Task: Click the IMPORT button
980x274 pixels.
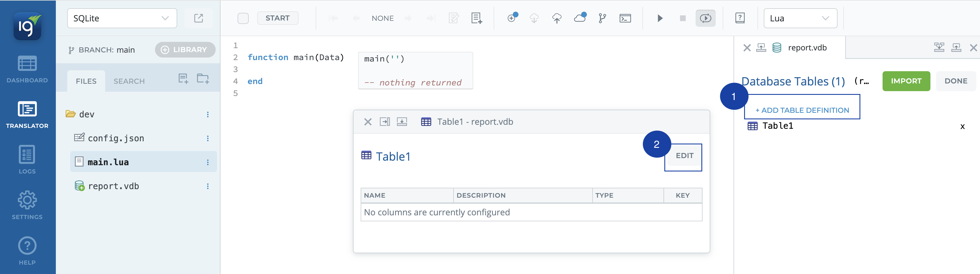Action: coord(906,81)
